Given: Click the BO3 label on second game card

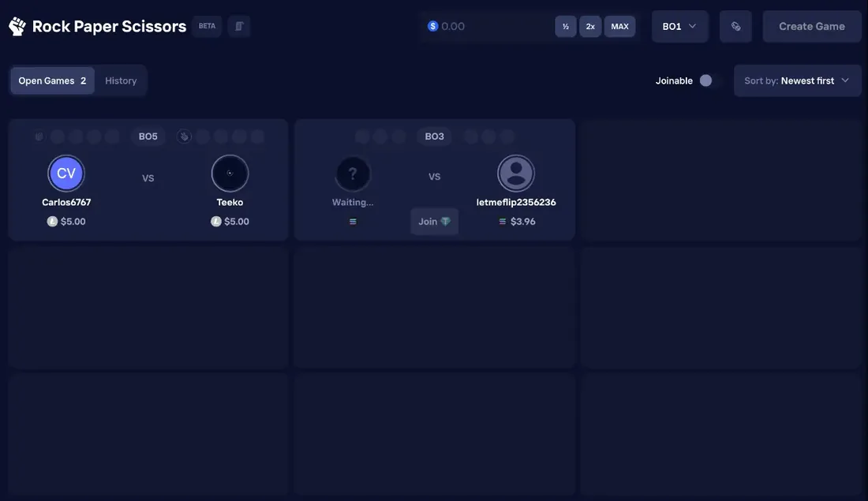Looking at the screenshot, I should coord(434,136).
